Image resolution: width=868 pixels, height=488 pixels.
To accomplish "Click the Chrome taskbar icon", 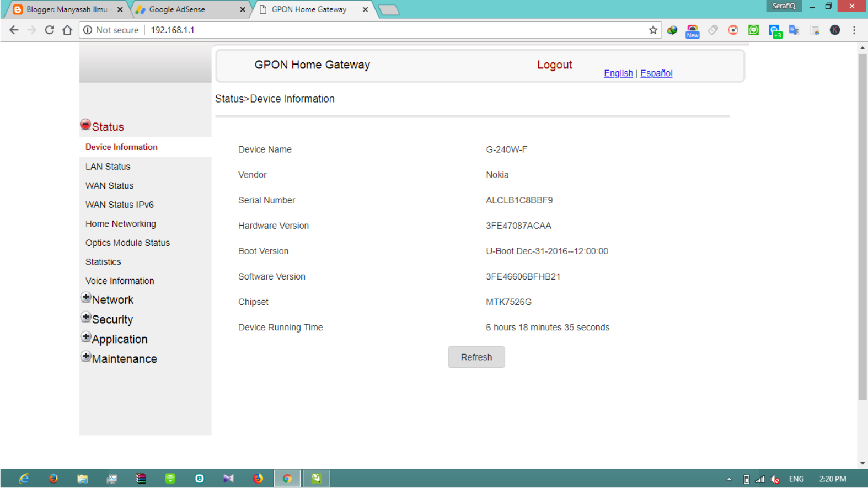I will coord(287,479).
